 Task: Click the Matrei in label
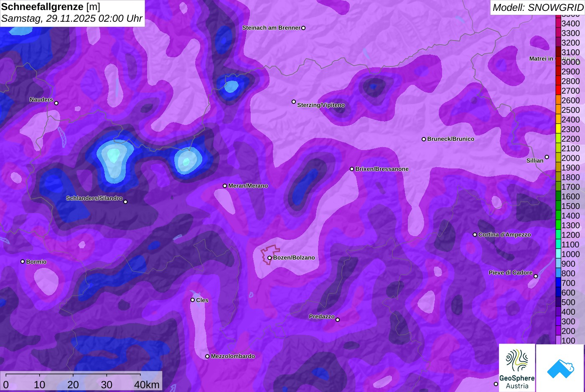tap(541, 59)
